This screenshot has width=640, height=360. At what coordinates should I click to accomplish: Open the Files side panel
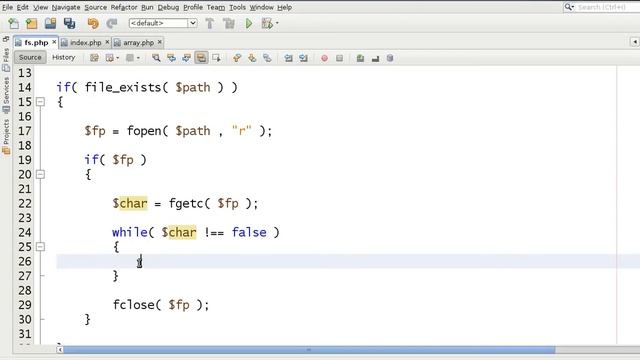tap(6, 60)
